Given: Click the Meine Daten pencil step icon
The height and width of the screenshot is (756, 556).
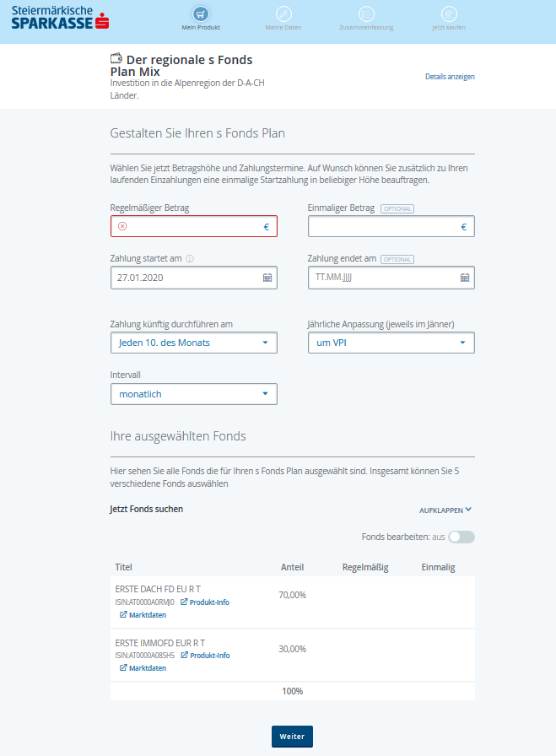Looking at the screenshot, I should 283,14.
